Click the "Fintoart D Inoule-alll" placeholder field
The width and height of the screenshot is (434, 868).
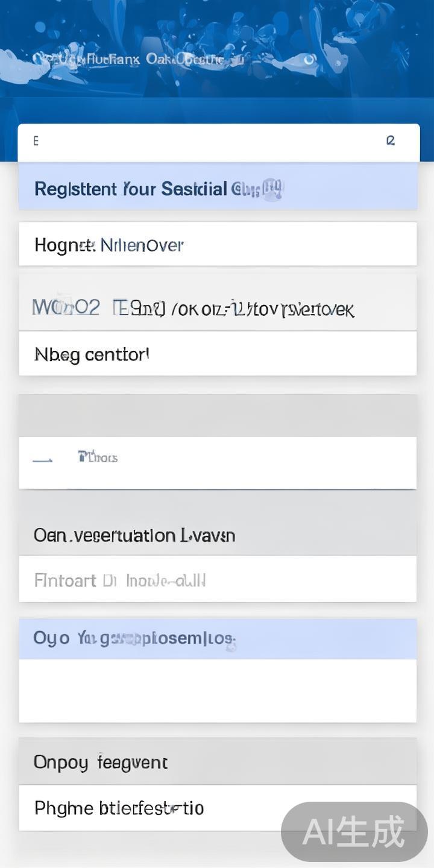[x=217, y=579]
